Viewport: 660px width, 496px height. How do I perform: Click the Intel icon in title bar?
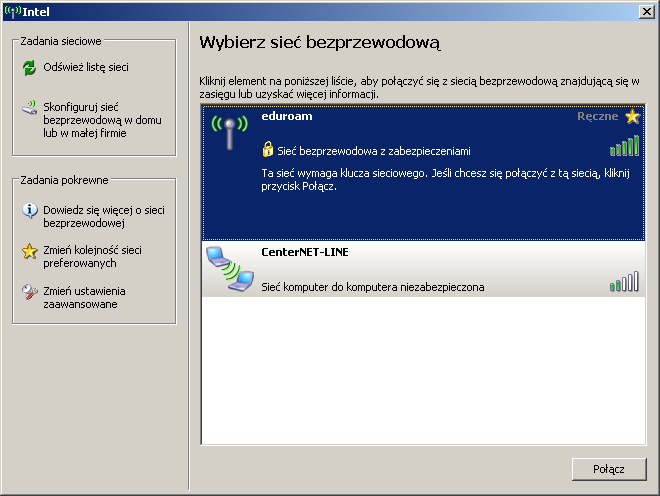[12, 12]
